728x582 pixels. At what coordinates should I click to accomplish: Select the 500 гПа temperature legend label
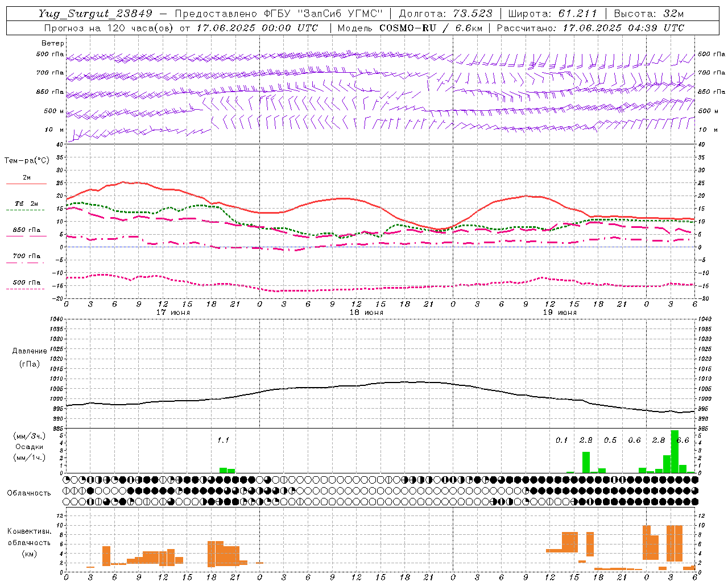(27, 282)
